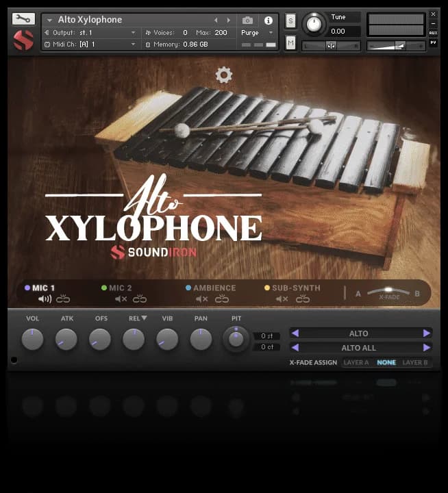Minimize instrument with the minus button

click(x=433, y=23)
